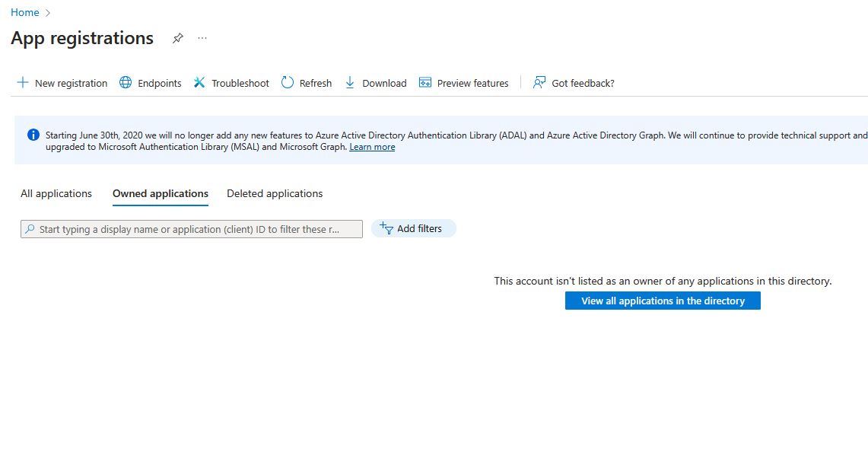Screen dimensions: 868x471
Task: Click the Refresh label in toolbar
Action: 316,83
